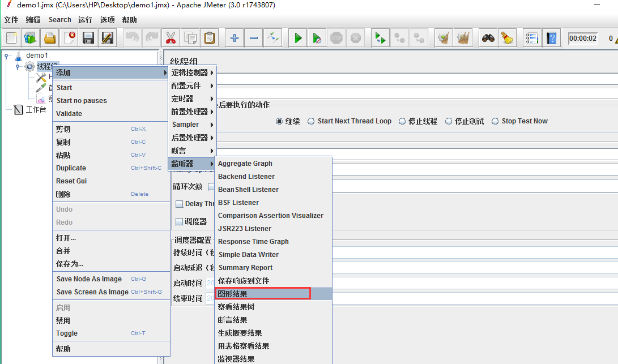
Task: Click the Clear broom icon
Action: coord(444,38)
